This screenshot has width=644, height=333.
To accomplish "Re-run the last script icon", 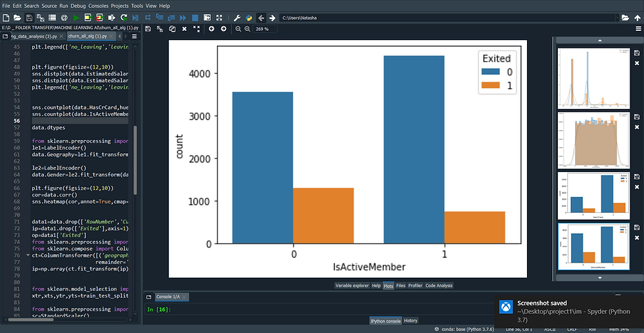I will [x=124, y=18].
